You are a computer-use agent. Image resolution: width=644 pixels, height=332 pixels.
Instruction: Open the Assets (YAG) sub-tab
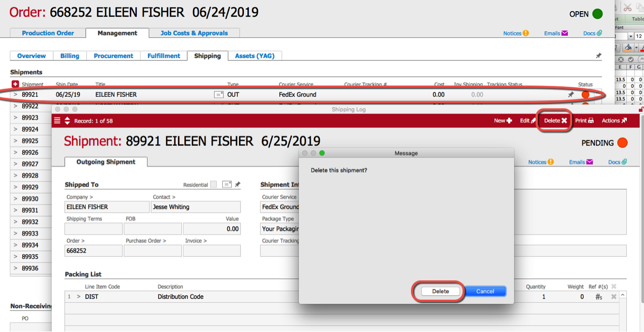(x=255, y=56)
